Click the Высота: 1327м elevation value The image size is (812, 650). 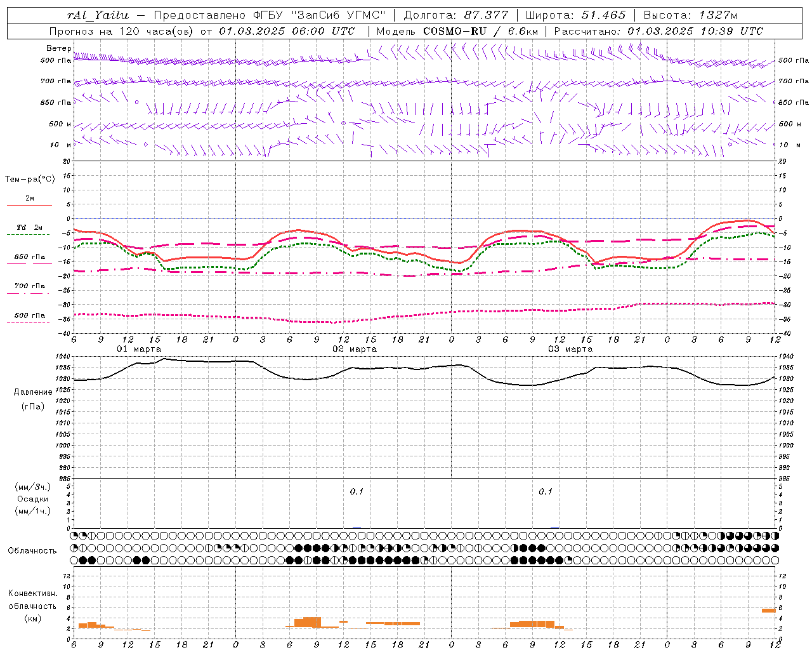[690, 15]
